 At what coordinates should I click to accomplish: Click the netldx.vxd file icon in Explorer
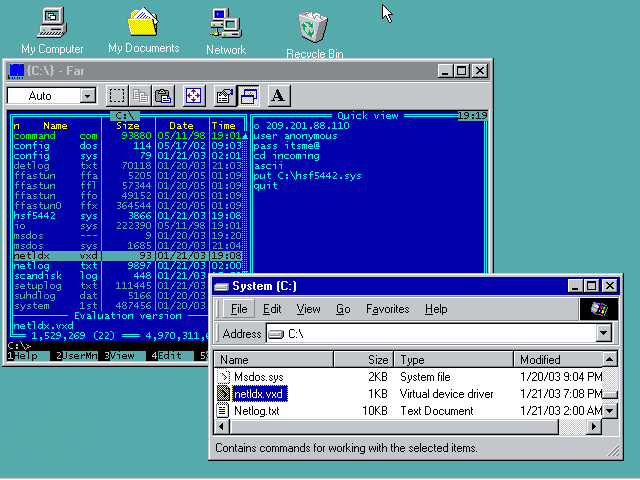pyautogui.click(x=223, y=393)
